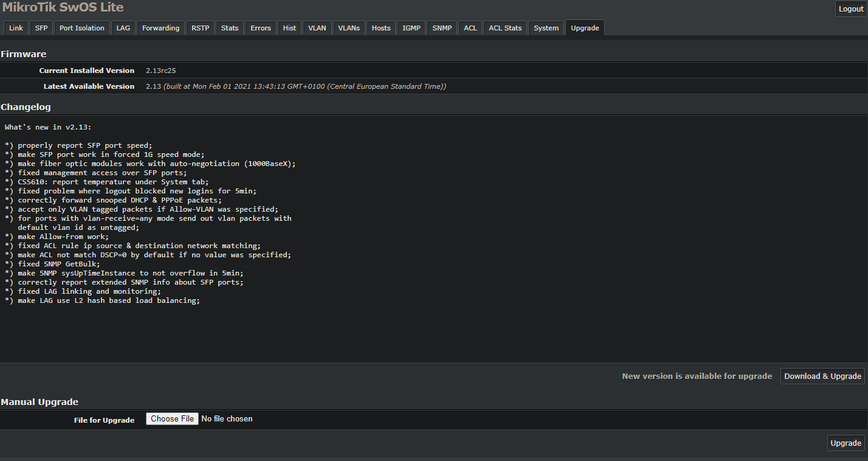Open the Hosts tab
Image resolution: width=868 pixels, height=461 pixels.
(381, 27)
